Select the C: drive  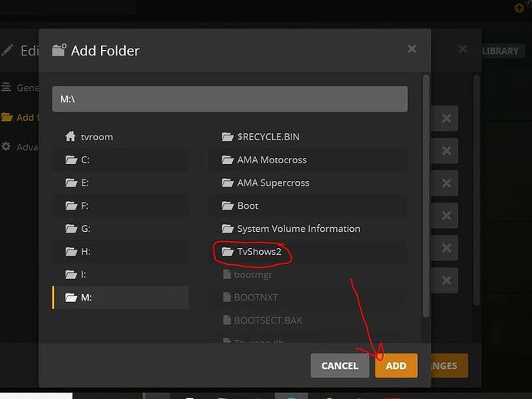120,159
